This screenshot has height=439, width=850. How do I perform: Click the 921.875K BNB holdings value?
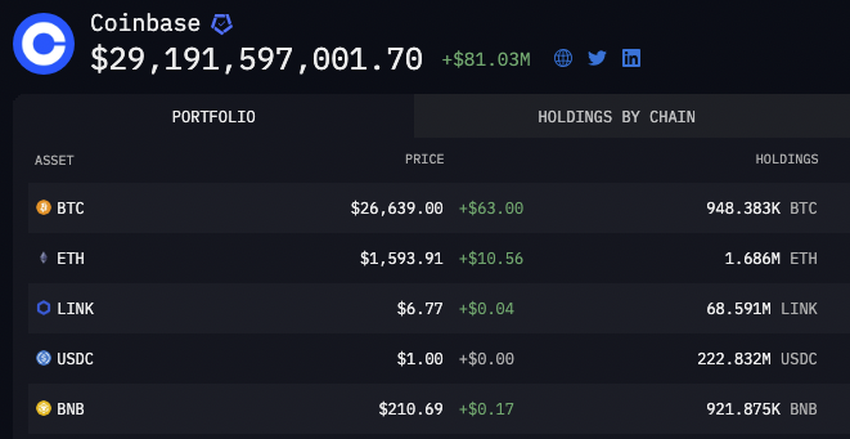(x=761, y=409)
